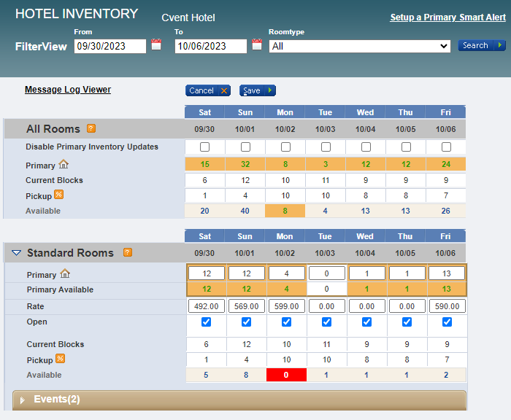Click the All Rooms help icon
The height and width of the screenshot is (420, 511).
tap(91, 128)
